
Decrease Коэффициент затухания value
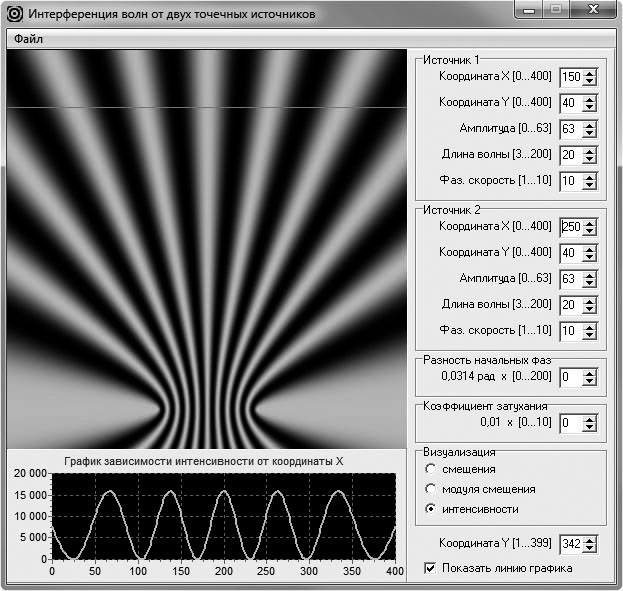click(590, 428)
